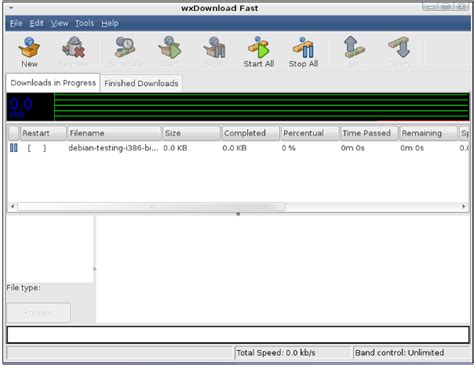The width and height of the screenshot is (474, 365).
Task: Pause everything with Stop All icon
Action: pyautogui.click(x=303, y=52)
